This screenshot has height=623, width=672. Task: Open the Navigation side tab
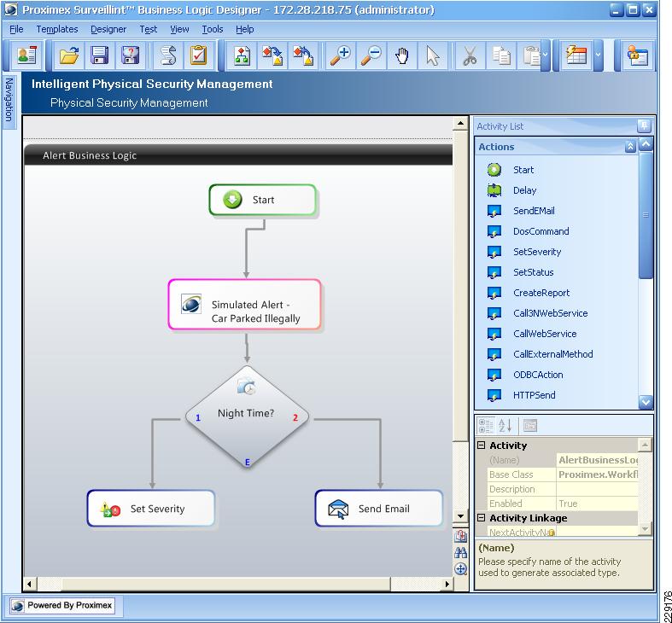coord(9,101)
